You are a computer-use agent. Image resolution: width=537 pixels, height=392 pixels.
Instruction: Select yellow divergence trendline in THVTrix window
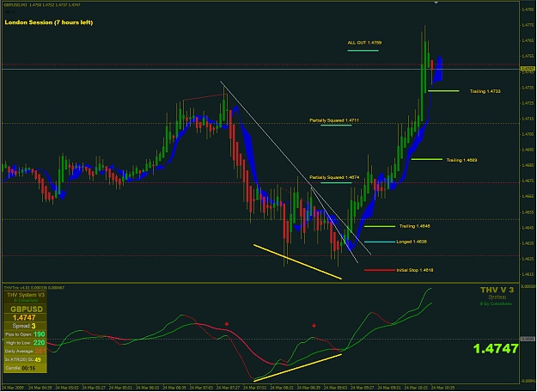(x=297, y=367)
